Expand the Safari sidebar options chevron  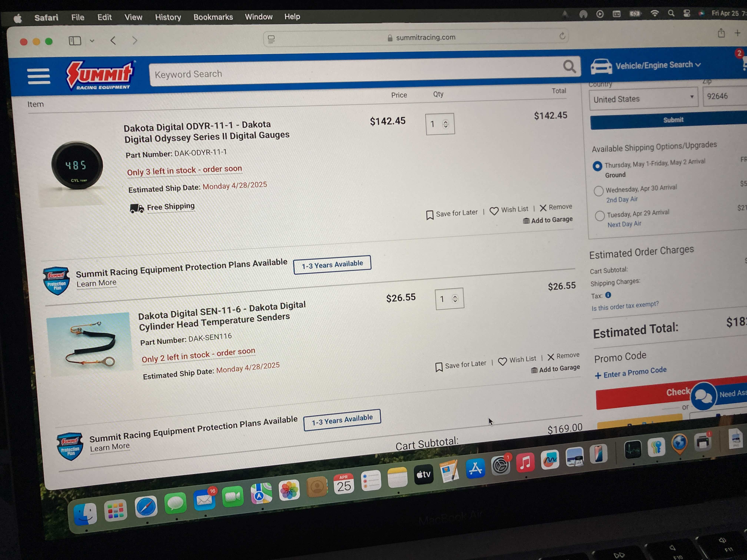click(x=92, y=41)
